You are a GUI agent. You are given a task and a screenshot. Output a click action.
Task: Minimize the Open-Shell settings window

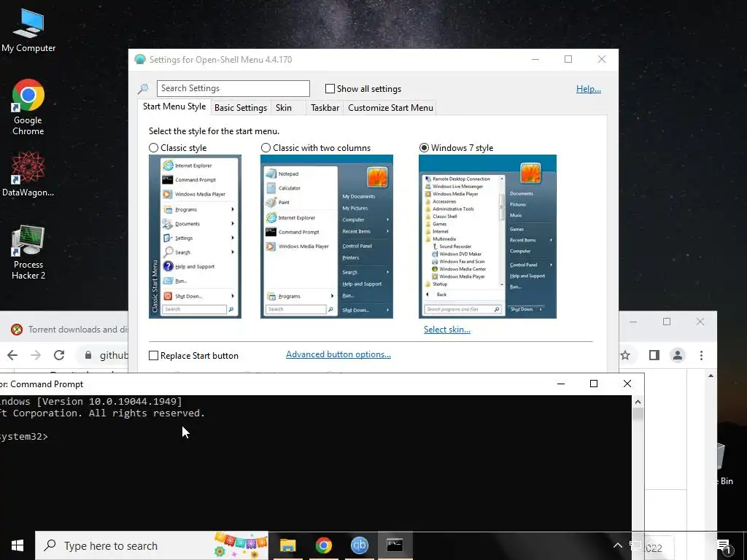pos(535,60)
